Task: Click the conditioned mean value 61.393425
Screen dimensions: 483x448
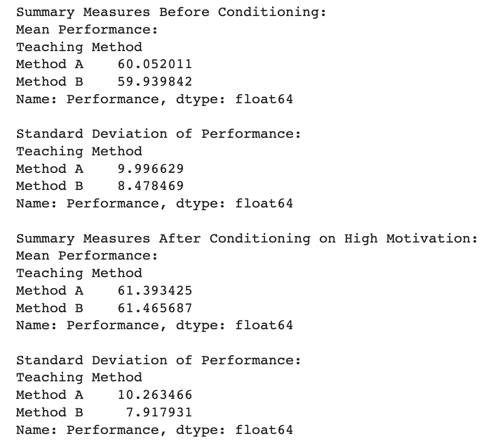Action: pyautogui.click(x=155, y=291)
